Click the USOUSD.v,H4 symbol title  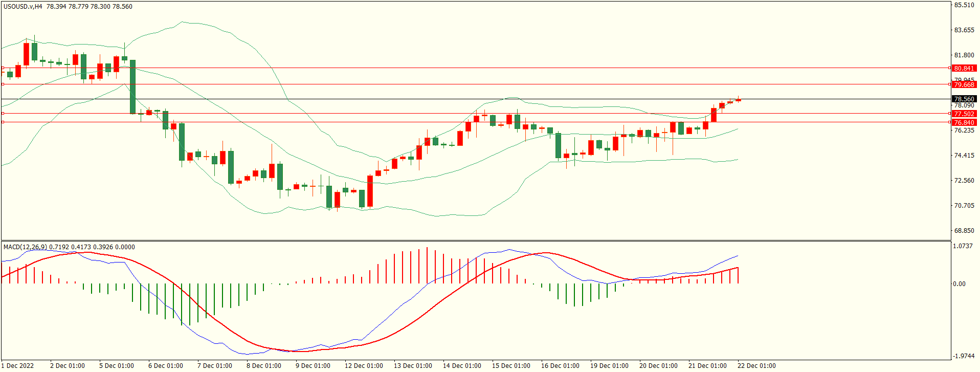[x=23, y=7]
